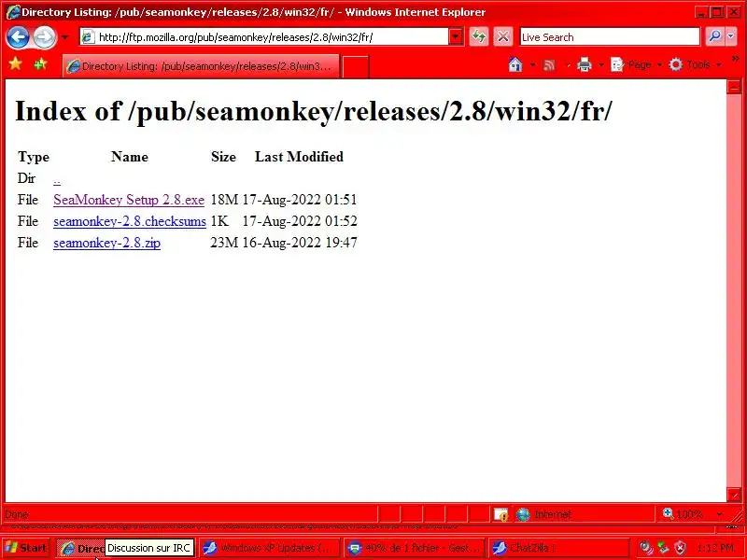Switch to Windows XP Updates taskbar window

pos(270,548)
